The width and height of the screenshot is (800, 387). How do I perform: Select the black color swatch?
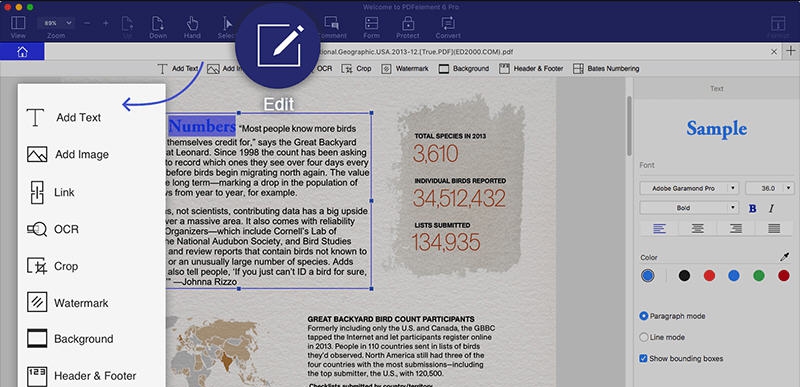pos(684,276)
